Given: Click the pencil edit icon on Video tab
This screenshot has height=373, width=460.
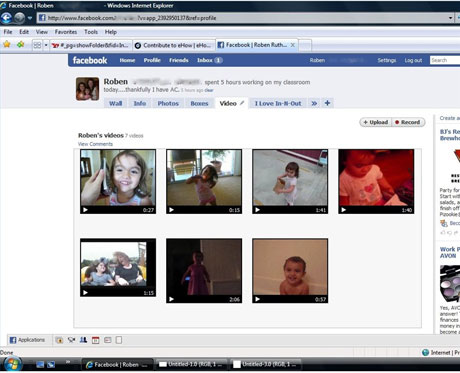Looking at the screenshot, I should coord(242,103).
